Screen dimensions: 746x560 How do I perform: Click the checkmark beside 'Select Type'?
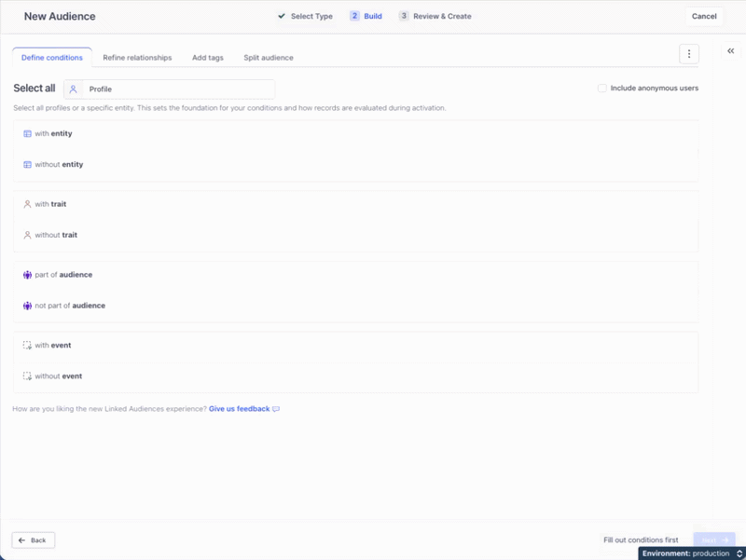(x=282, y=16)
